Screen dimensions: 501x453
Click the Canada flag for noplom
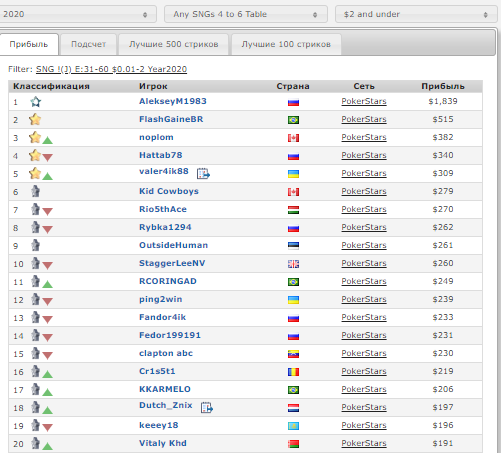tap(293, 138)
